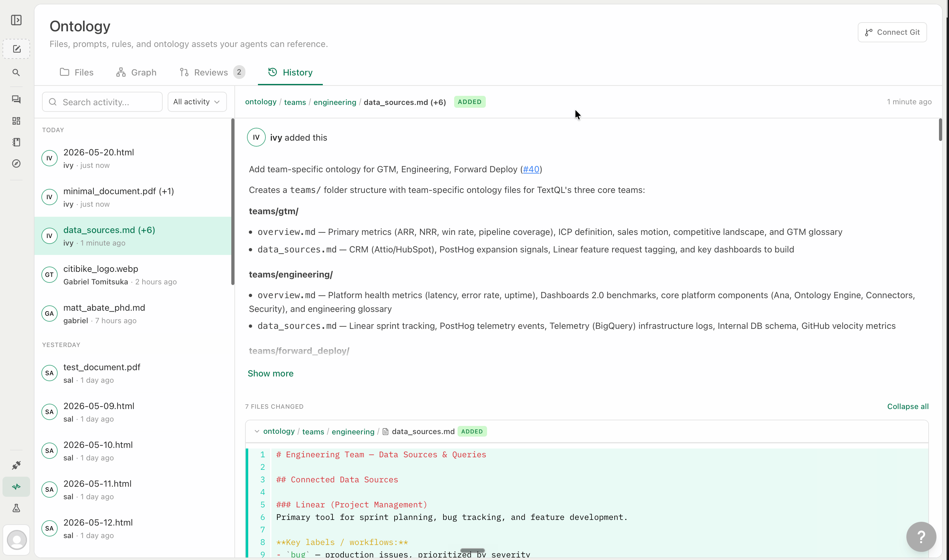Open the dashboards grid icon
The image size is (949, 560).
click(16, 121)
